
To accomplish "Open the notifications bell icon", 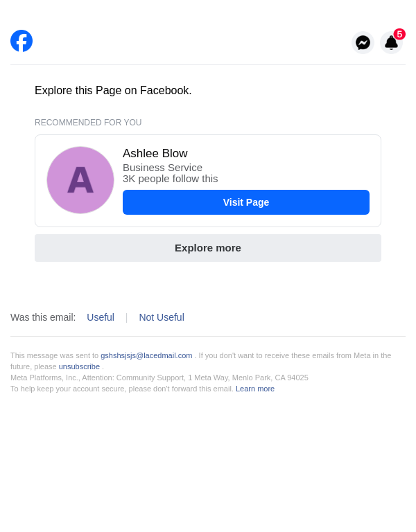I will (x=391, y=44).
